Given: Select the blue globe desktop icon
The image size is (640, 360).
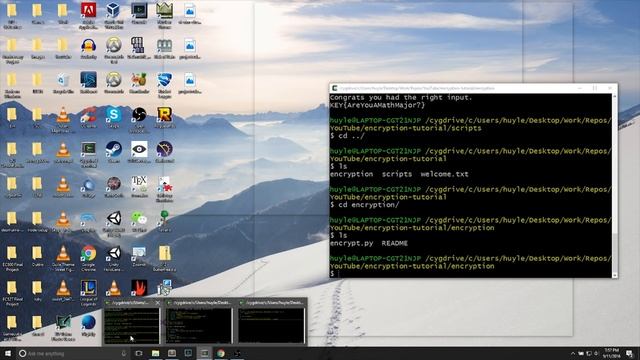Looking at the screenshot, I should click(88, 325).
